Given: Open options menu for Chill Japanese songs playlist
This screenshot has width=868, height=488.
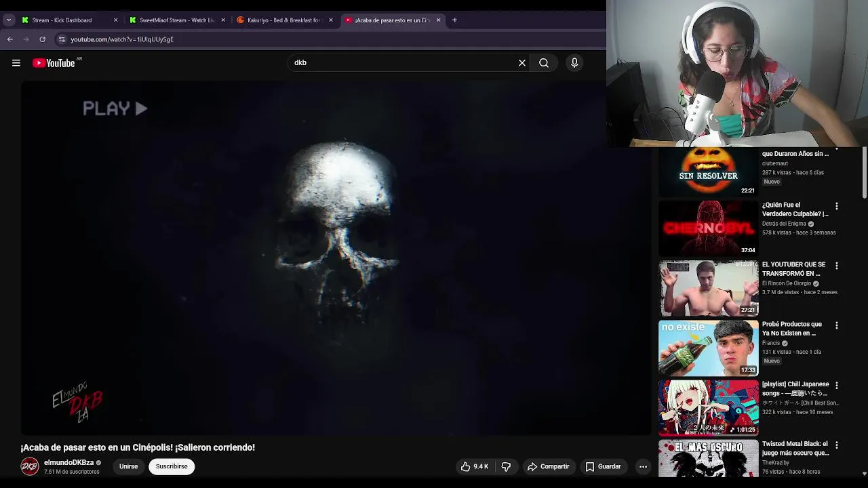Looking at the screenshot, I should (837, 385).
